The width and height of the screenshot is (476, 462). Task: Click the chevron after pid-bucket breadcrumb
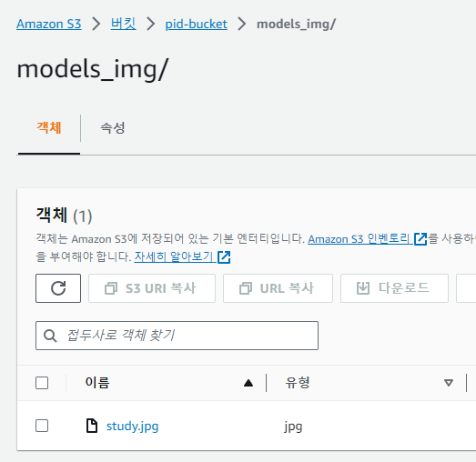click(242, 24)
